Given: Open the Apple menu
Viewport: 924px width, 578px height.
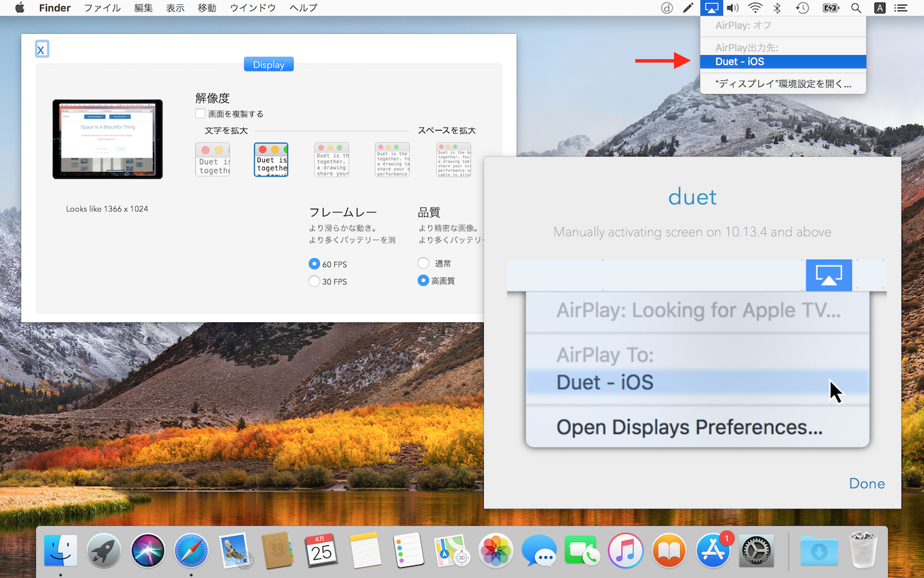Looking at the screenshot, I should [x=20, y=8].
